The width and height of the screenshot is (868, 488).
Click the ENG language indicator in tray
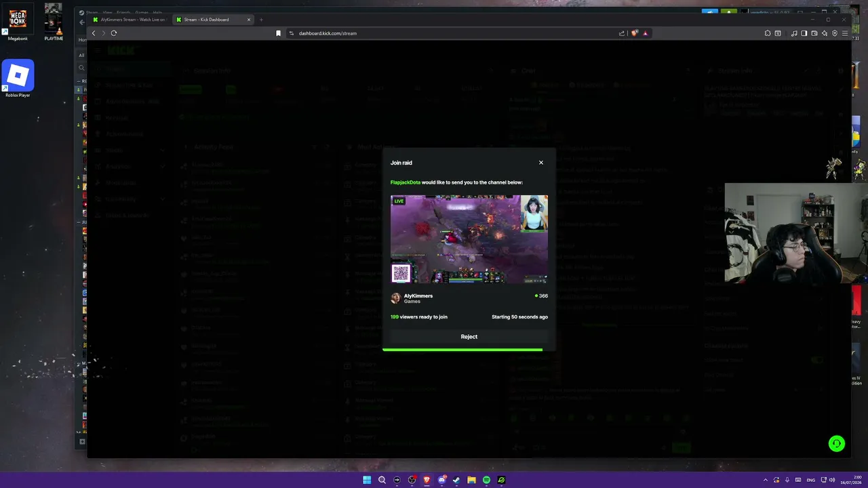(810, 480)
